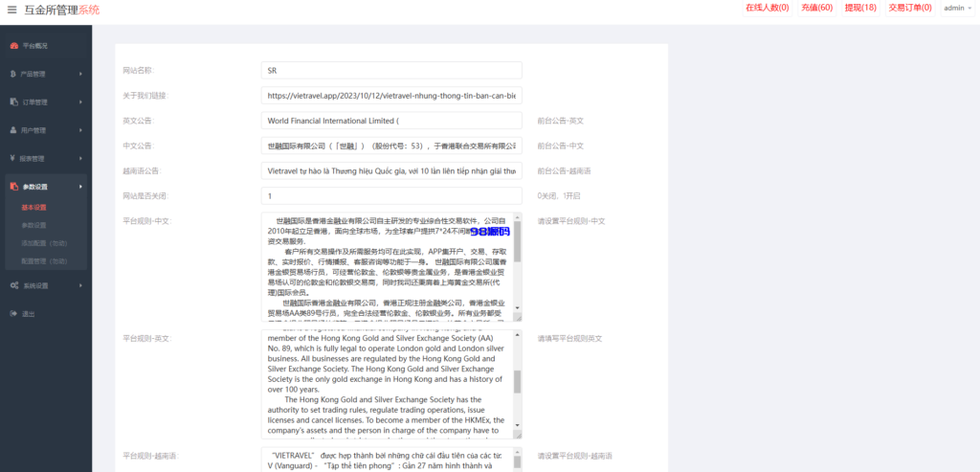Click the 关于我们链接: label
Screen dimensions: 980x472
point(145,96)
